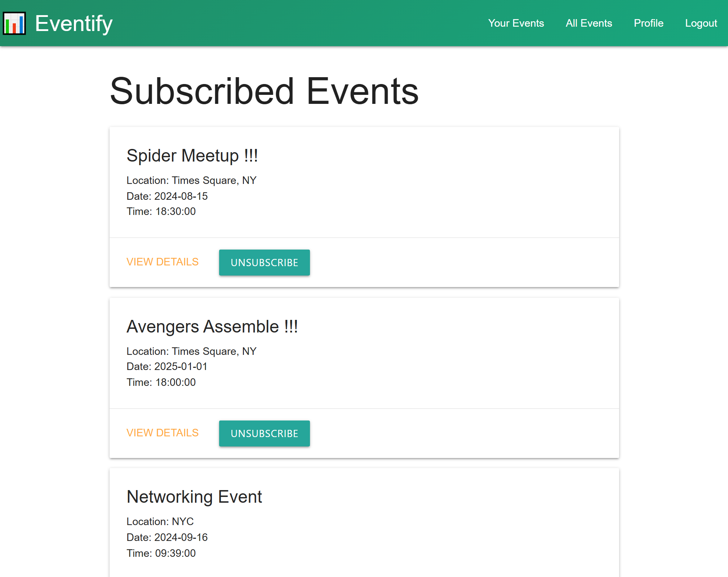Click the time 18:30:00 text
Screen dimensions: 728x577
[x=161, y=211]
